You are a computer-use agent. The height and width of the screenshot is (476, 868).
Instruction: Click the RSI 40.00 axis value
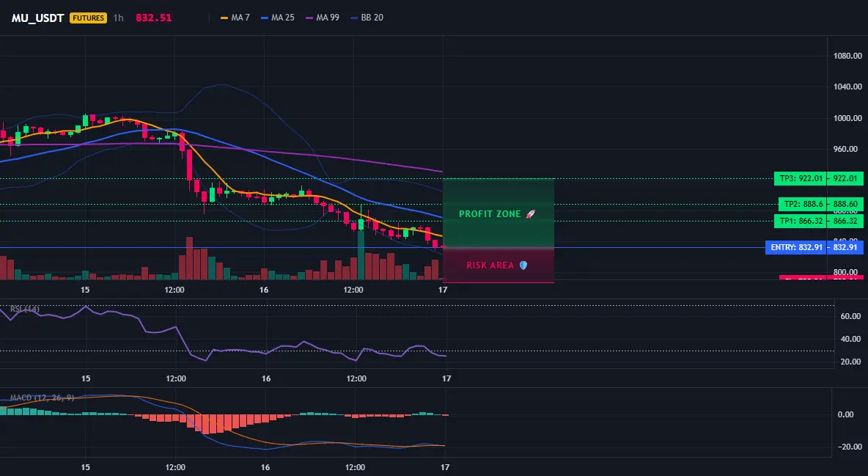tap(851, 339)
